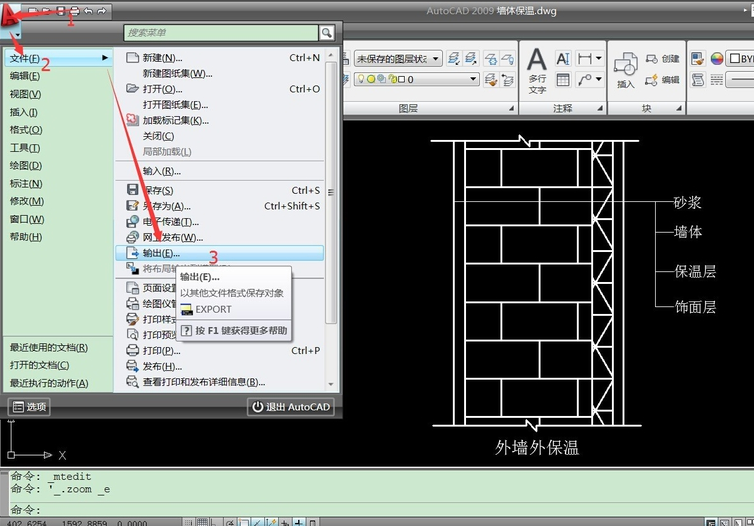Click the 电子传递(T)... eTransmit icon
The height and width of the screenshot is (526, 754).
click(x=133, y=222)
